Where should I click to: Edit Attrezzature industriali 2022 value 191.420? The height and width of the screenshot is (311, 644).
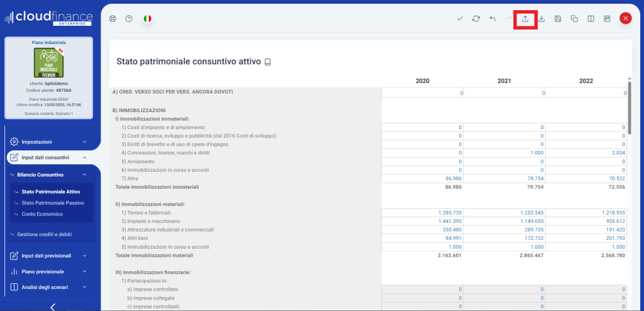coord(586,230)
